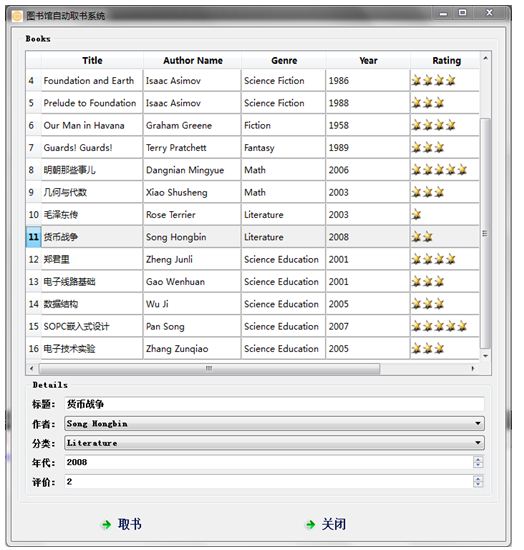Decrease the 评价 rating spinner value

click(x=478, y=484)
